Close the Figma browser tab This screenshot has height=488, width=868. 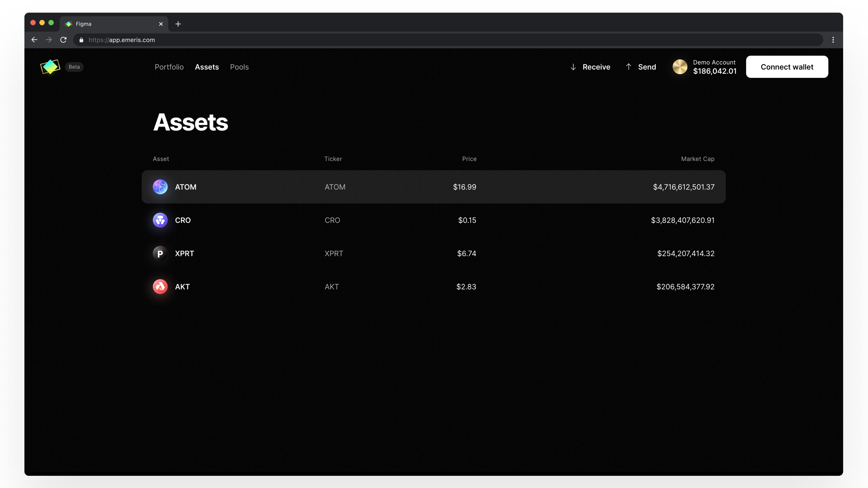pos(161,24)
